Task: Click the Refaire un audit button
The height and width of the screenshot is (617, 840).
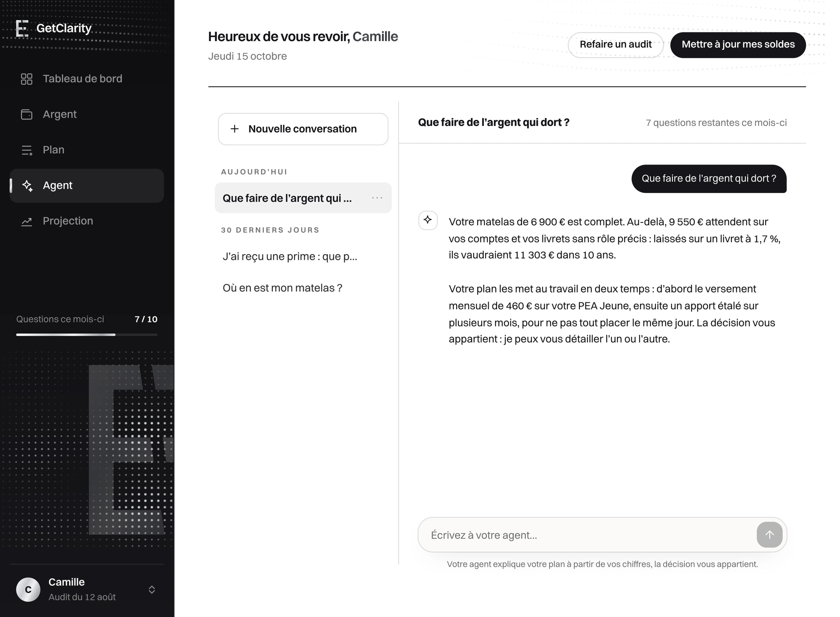Action: click(x=616, y=45)
